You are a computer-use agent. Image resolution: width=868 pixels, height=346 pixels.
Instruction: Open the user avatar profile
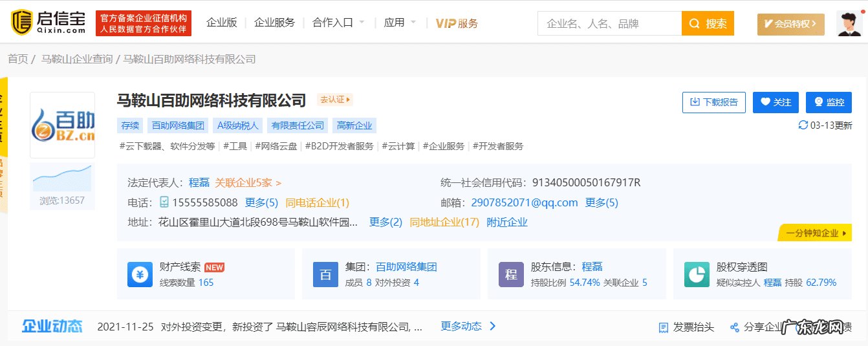(849, 23)
